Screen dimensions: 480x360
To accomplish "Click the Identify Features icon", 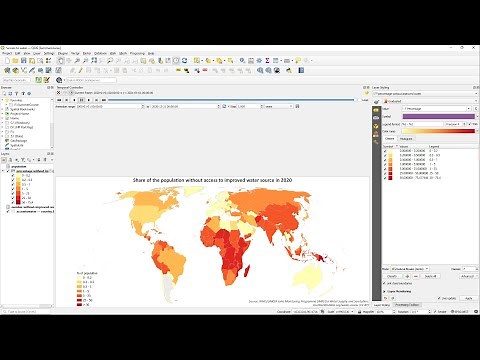I will coord(242,61).
